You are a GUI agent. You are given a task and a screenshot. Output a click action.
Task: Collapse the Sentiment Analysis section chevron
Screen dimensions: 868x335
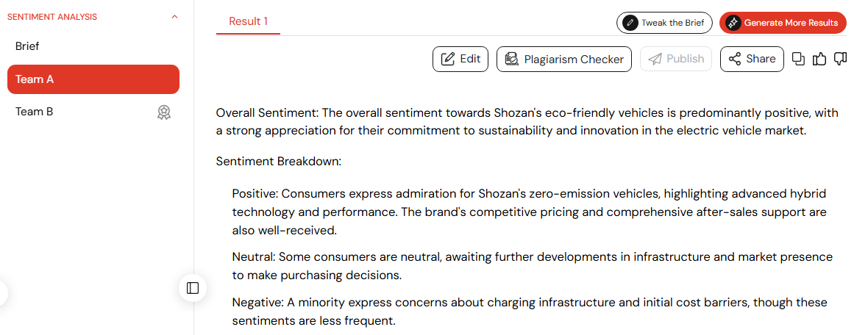(175, 17)
